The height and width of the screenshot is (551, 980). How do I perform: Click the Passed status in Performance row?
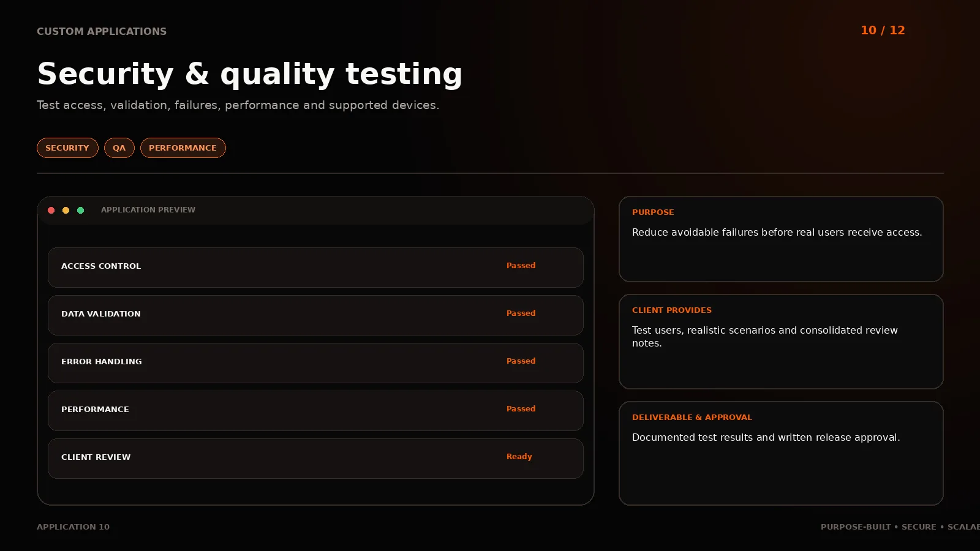[521, 408]
